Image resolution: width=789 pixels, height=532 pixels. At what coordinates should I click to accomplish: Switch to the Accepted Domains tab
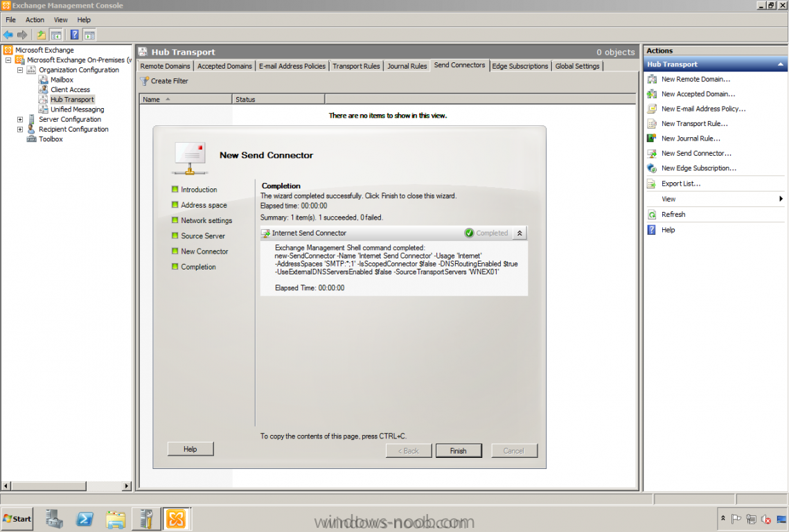coord(224,66)
